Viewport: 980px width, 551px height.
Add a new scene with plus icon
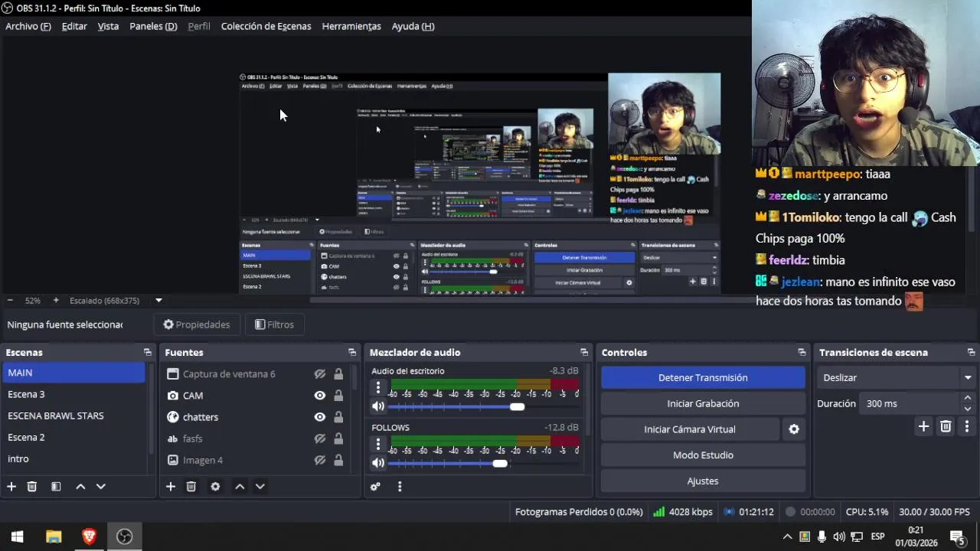click(11, 487)
